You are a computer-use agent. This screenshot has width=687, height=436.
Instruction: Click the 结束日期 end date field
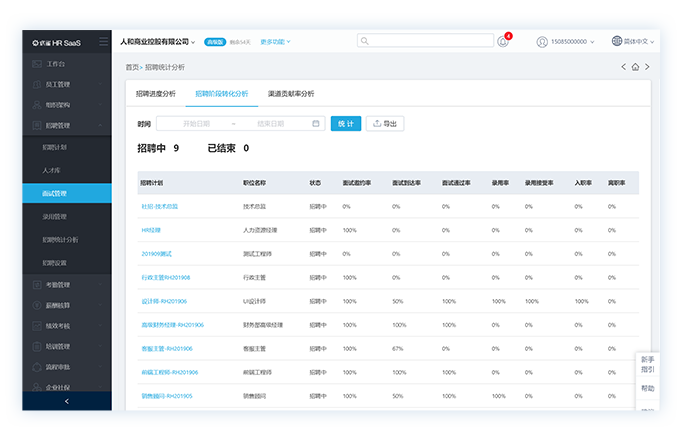270,124
